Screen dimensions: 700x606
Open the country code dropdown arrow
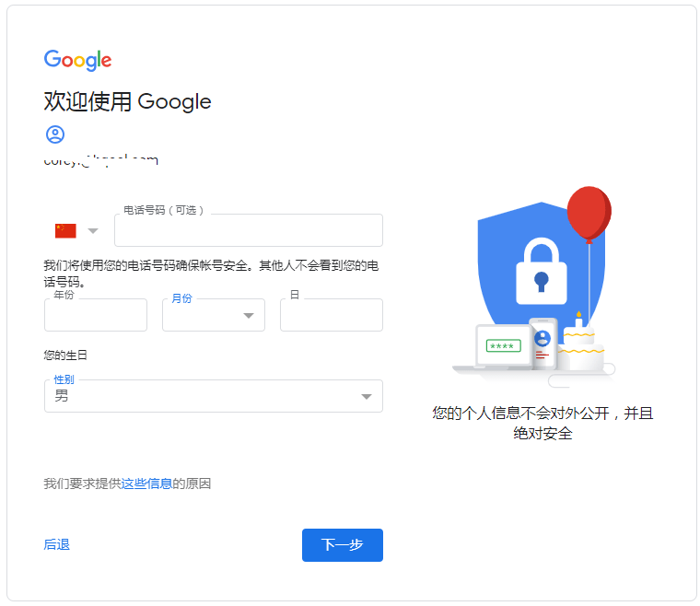(x=93, y=231)
